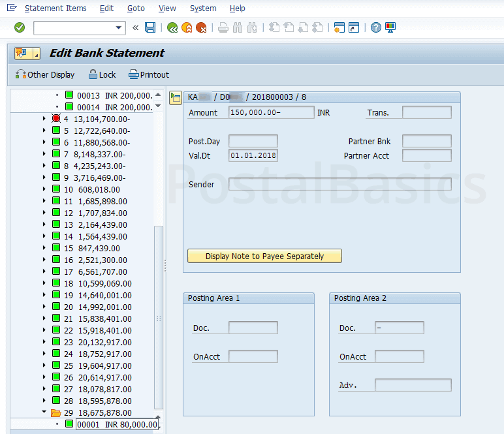Open the Goto menu
Image resolution: width=504 pixels, height=434 pixels.
pos(136,8)
